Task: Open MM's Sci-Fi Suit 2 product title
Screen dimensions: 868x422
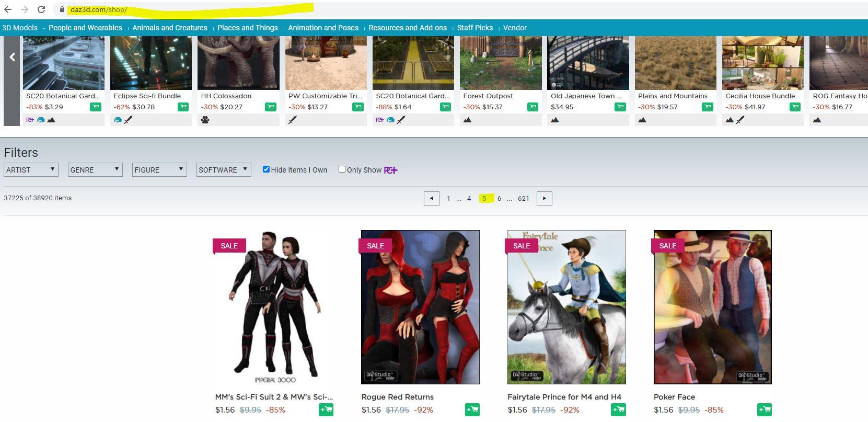Action: 274,397
